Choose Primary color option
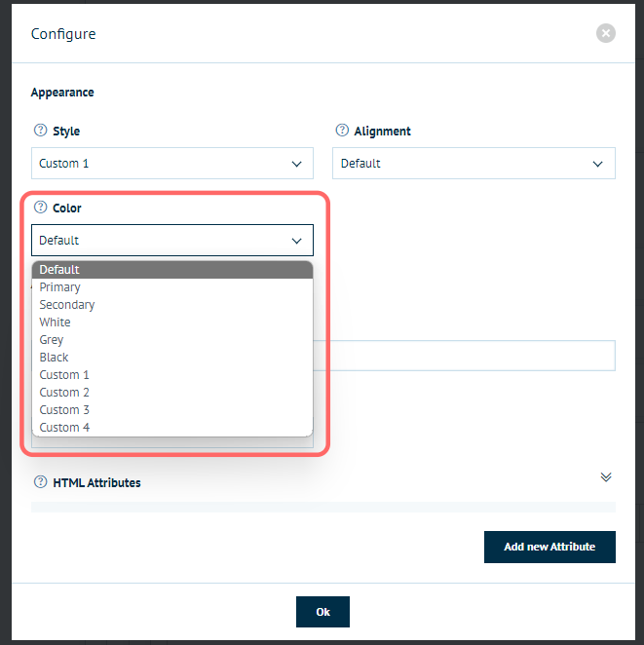 pyautogui.click(x=172, y=287)
